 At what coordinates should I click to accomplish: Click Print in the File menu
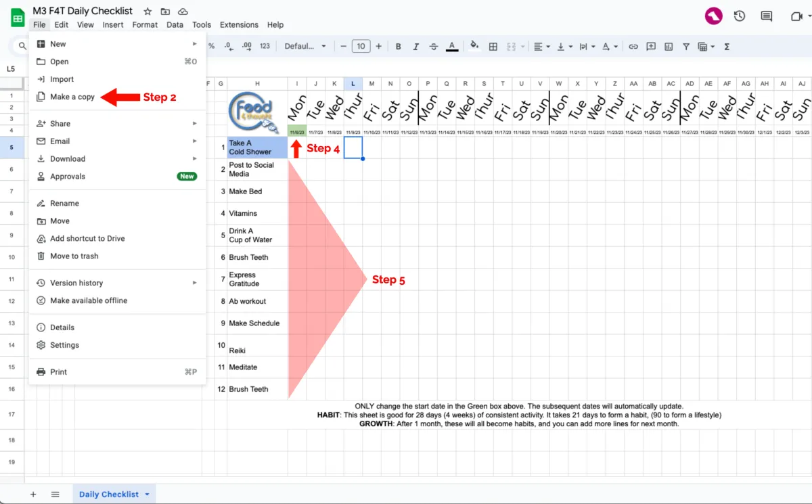click(x=117, y=372)
